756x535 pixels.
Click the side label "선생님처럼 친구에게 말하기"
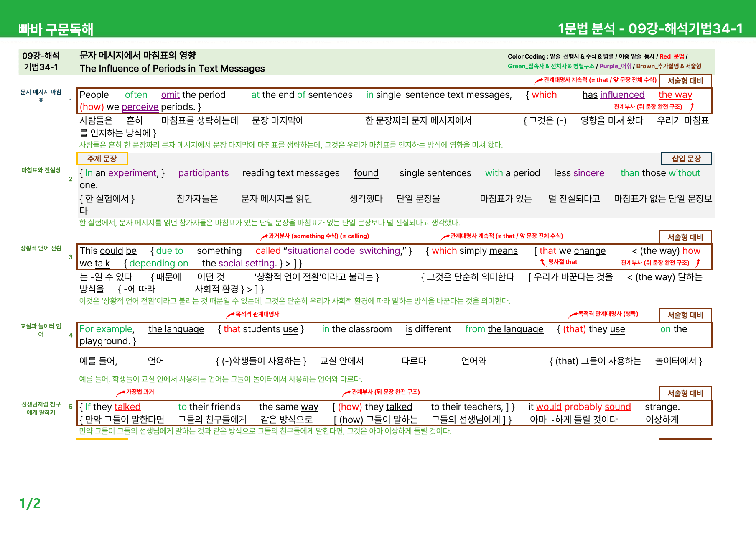coord(41,408)
